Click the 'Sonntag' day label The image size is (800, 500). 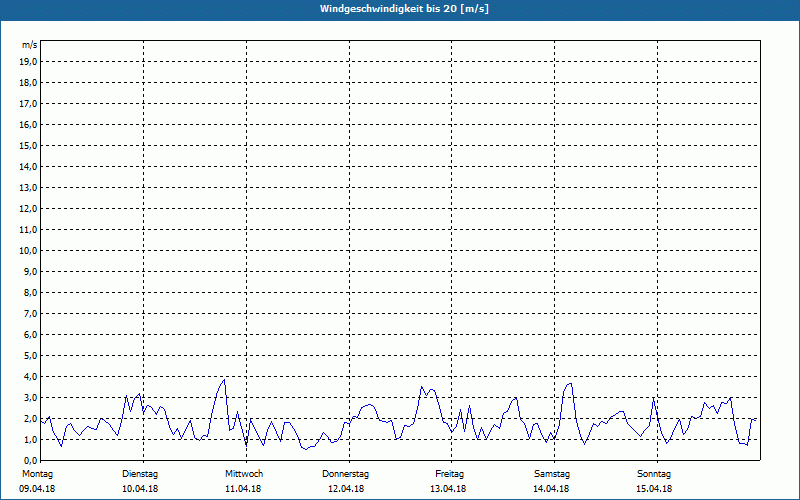click(654, 474)
